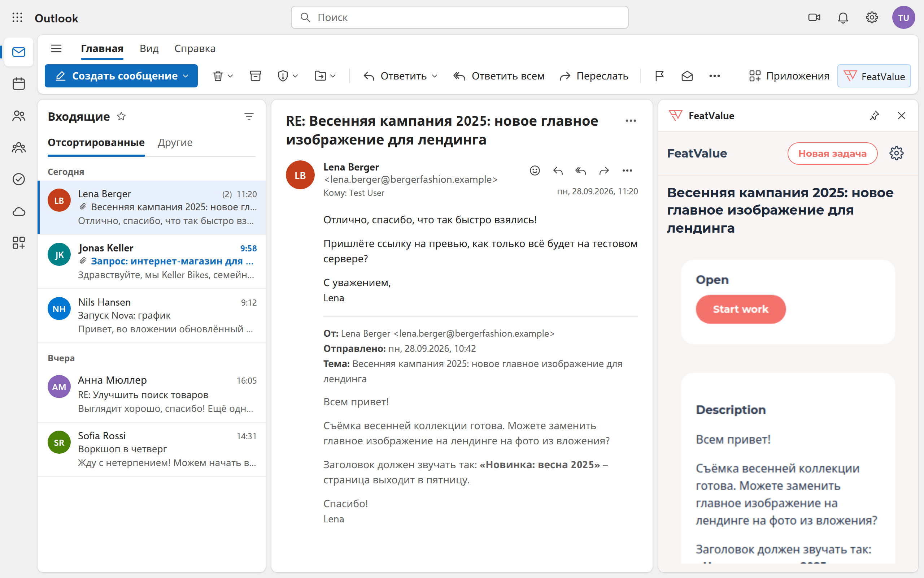Expand the Ответить dropdown arrow
The image size is (924, 578).
pyautogui.click(x=435, y=76)
